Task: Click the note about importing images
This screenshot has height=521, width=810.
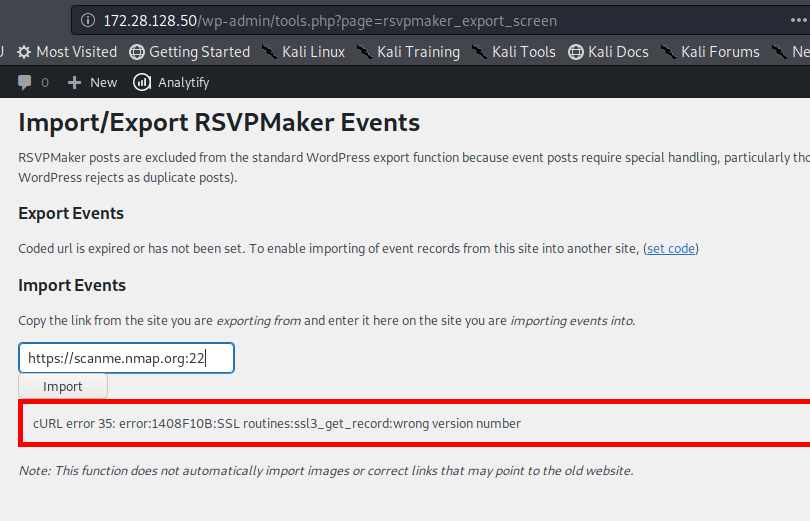Action: pyautogui.click(x=326, y=471)
